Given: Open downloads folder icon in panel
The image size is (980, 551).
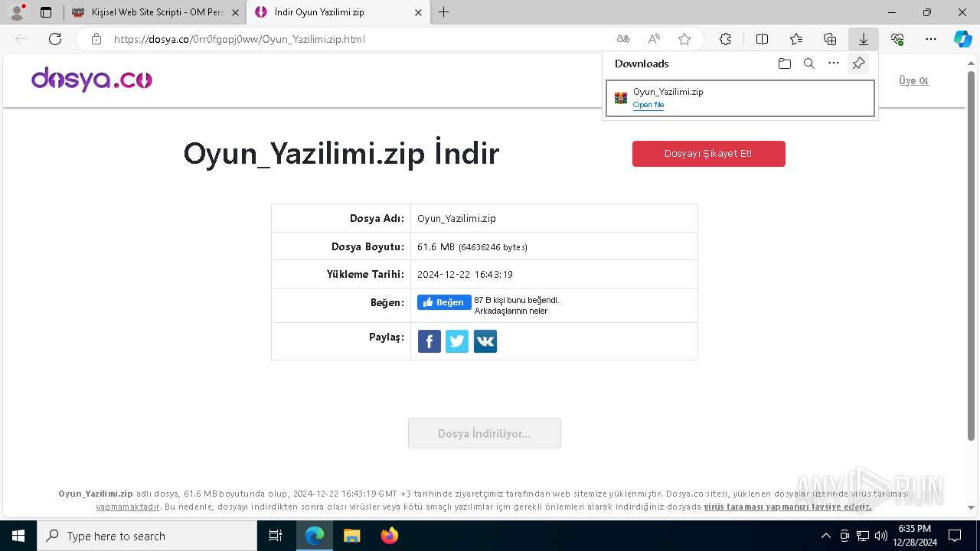Looking at the screenshot, I should pyautogui.click(x=784, y=64).
